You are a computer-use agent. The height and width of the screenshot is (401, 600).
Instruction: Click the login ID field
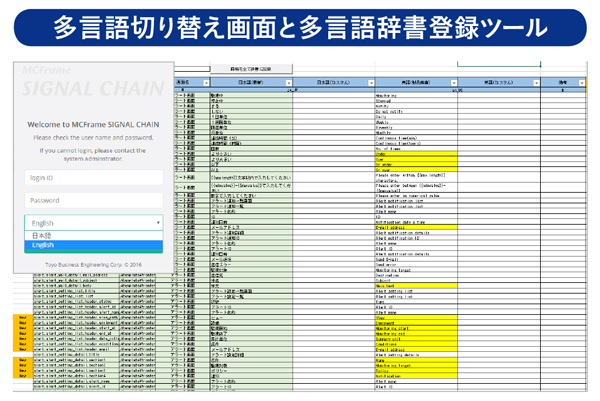pyautogui.click(x=92, y=177)
